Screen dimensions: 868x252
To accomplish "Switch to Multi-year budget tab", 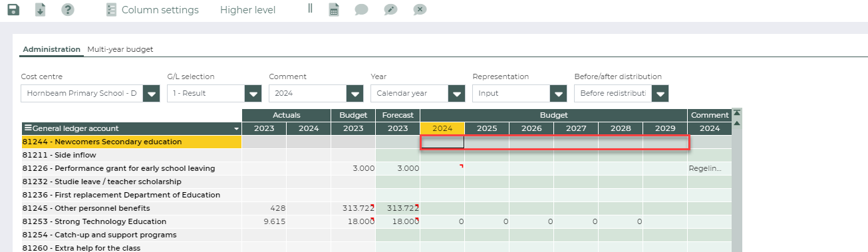I will click(120, 49).
